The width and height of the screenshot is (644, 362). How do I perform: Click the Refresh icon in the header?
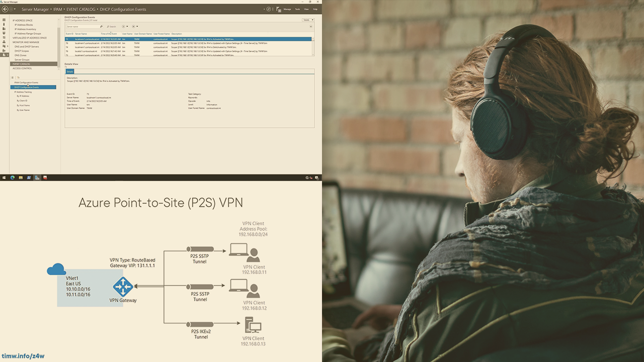pos(269,9)
